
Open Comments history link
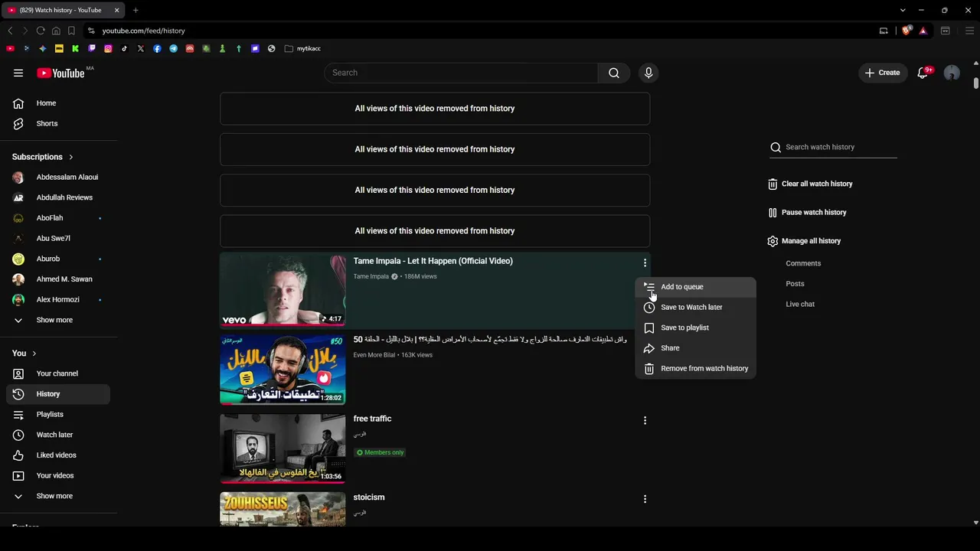(803, 263)
